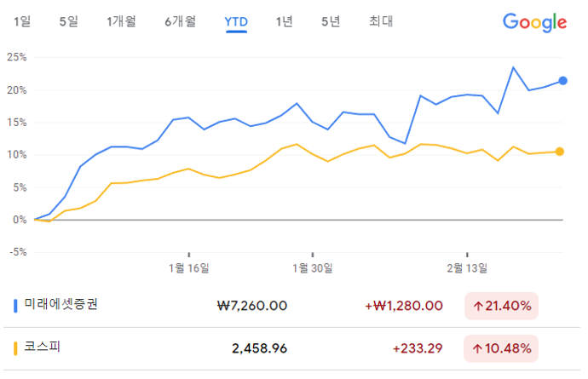View the 5년 chart range

point(331,21)
